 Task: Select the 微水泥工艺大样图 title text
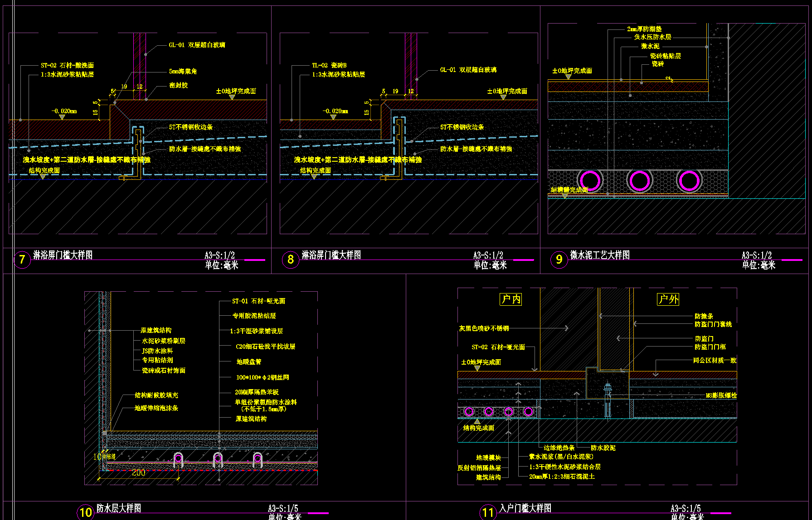pyautogui.click(x=600, y=255)
